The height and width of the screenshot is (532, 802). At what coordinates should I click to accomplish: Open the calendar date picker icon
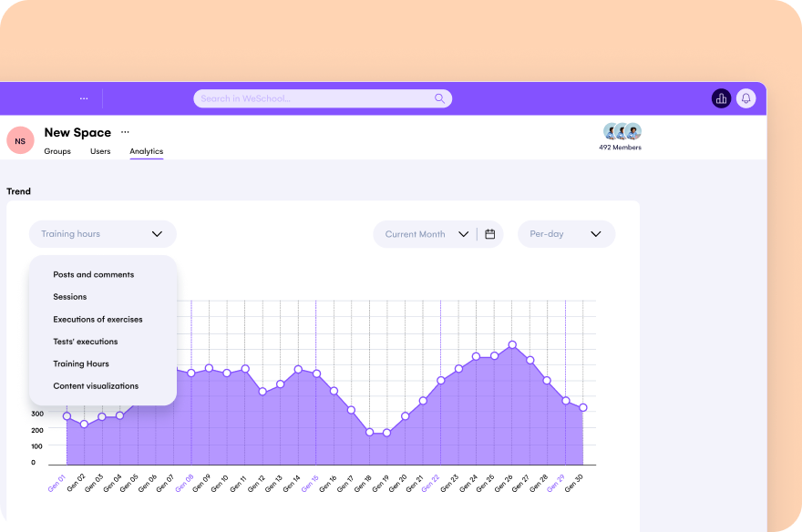(490, 234)
